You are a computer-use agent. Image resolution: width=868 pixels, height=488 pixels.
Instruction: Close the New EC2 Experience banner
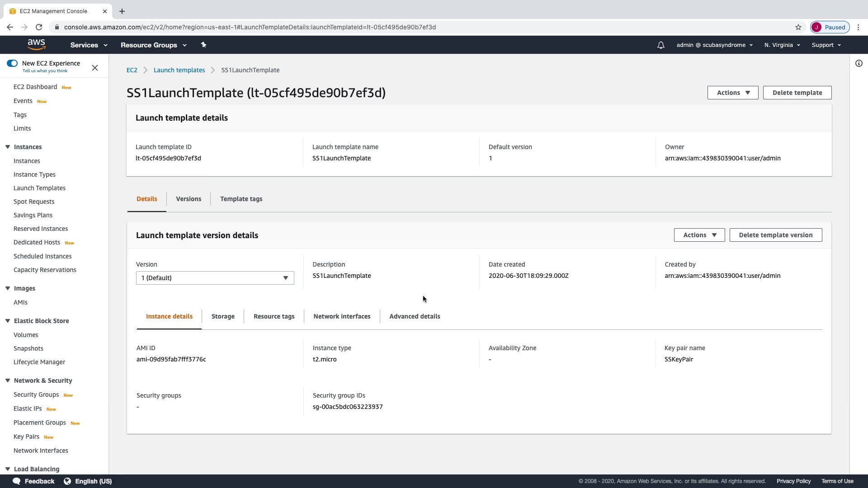pyautogui.click(x=95, y=68)
